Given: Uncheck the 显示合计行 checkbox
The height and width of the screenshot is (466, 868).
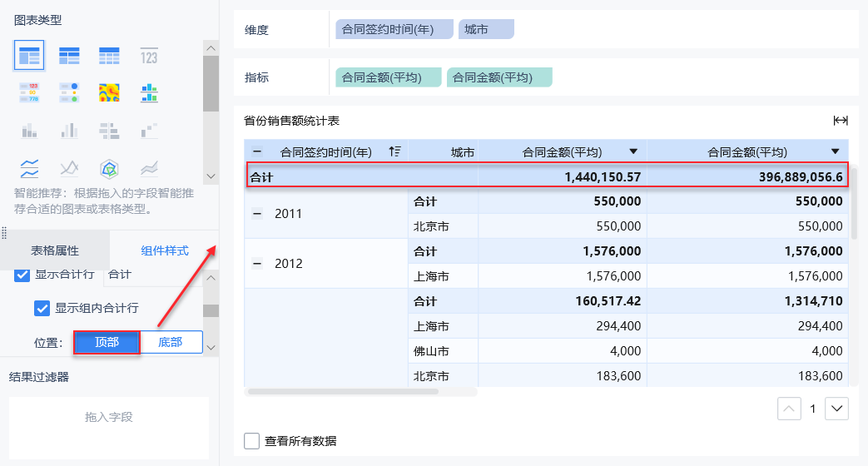Looking at the screenshot, I should coord(22,274).
